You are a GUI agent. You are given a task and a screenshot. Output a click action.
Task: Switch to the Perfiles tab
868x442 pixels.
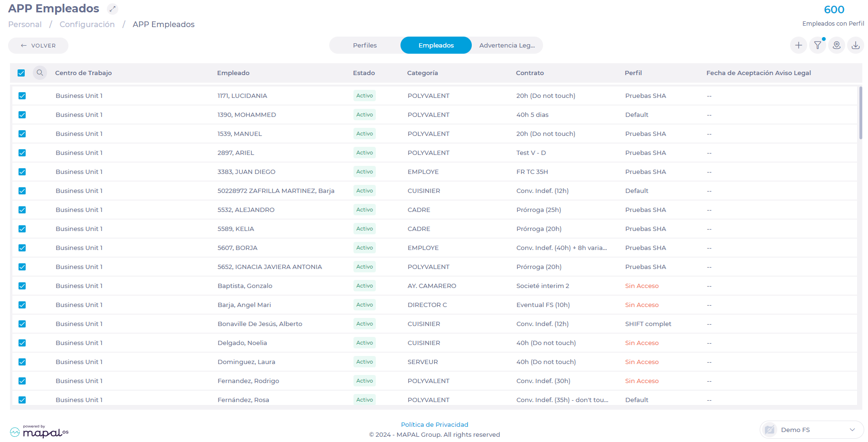click(365, 45)
